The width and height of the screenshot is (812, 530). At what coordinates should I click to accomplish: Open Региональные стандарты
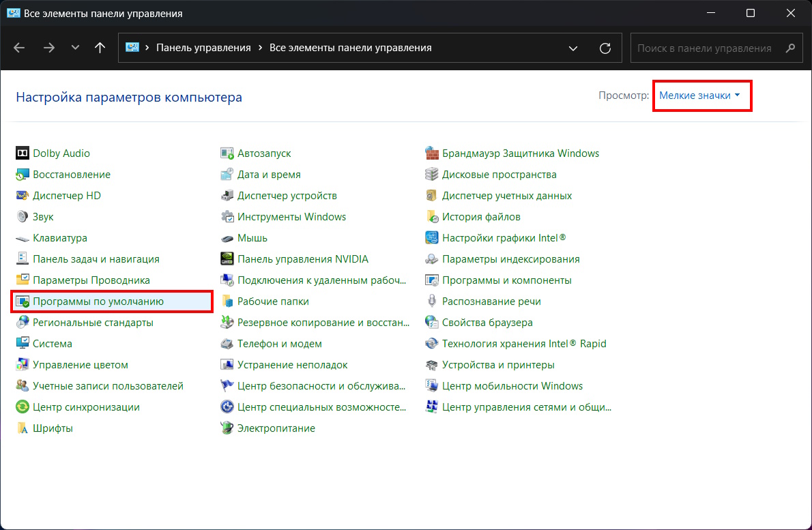point(93,323)
